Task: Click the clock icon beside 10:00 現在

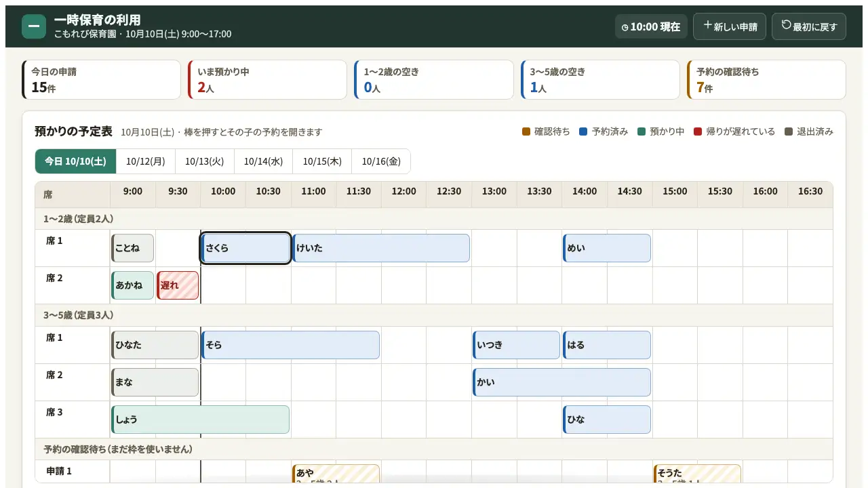Action: coord(625,28)
